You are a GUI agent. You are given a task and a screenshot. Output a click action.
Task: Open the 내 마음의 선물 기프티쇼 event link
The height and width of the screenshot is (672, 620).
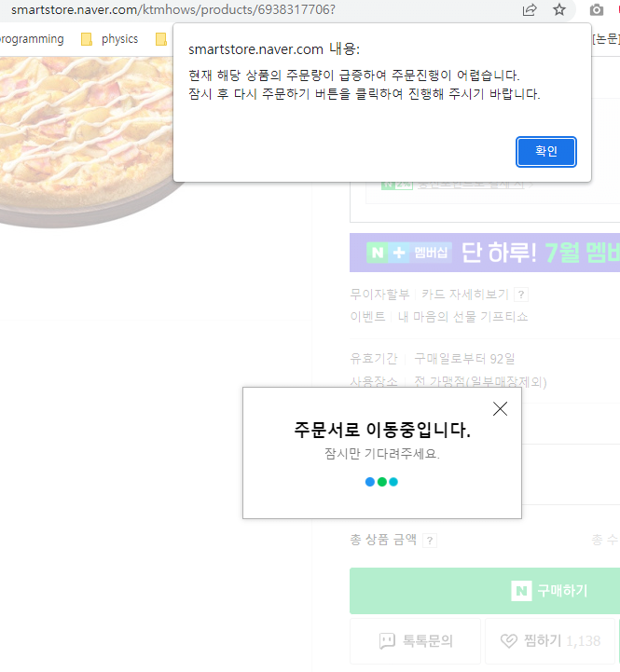click(462, 317)
